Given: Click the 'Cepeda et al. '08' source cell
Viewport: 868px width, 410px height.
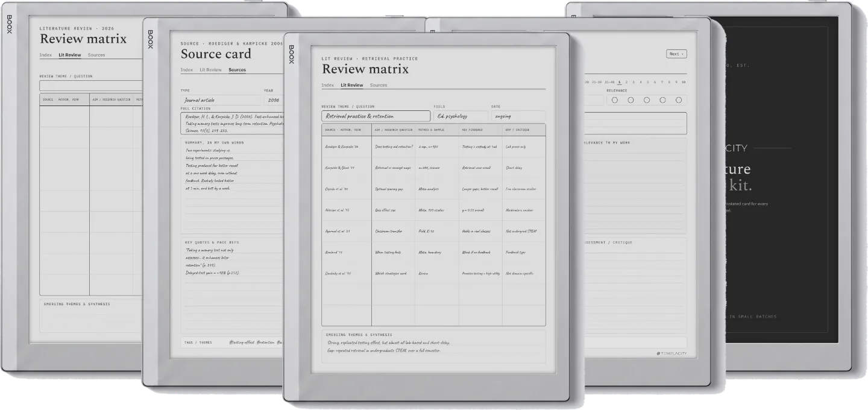Looking at the screenshot, I should coord(347,189).
